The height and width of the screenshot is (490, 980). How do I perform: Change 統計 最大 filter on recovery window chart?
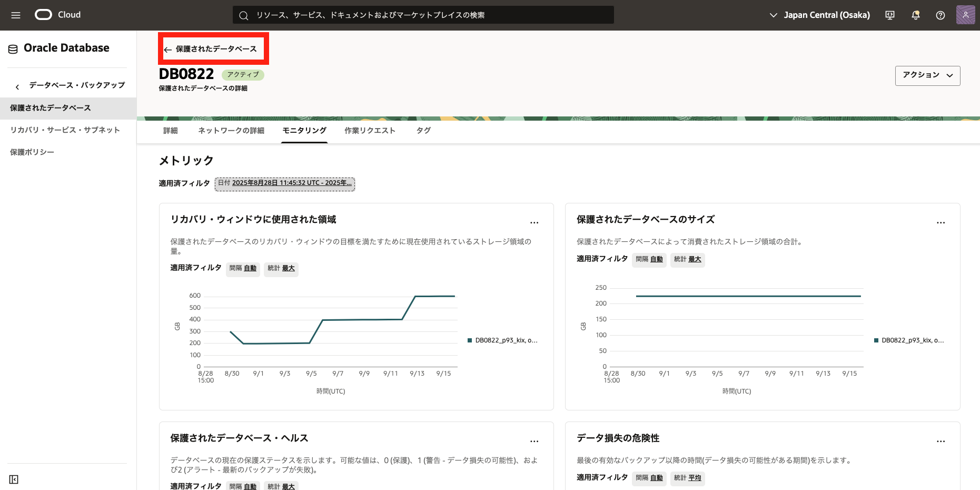(x=281, y=269)
